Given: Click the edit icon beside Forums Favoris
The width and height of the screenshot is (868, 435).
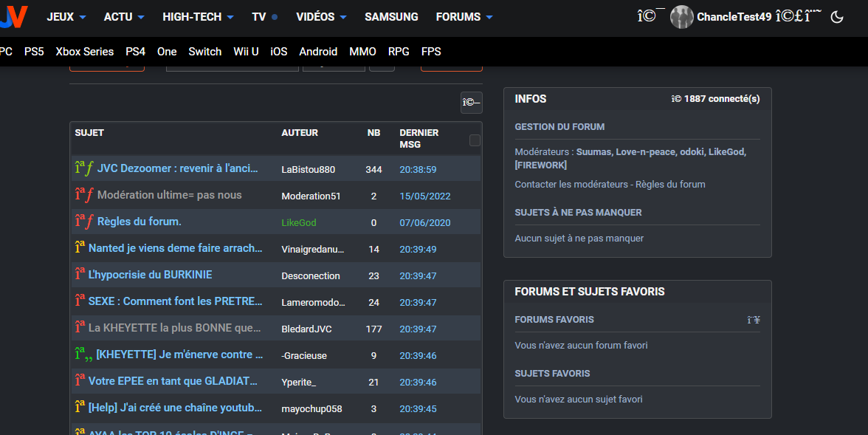Looking at the screenshot, I should pyautogui.click(x=753, y=320).
